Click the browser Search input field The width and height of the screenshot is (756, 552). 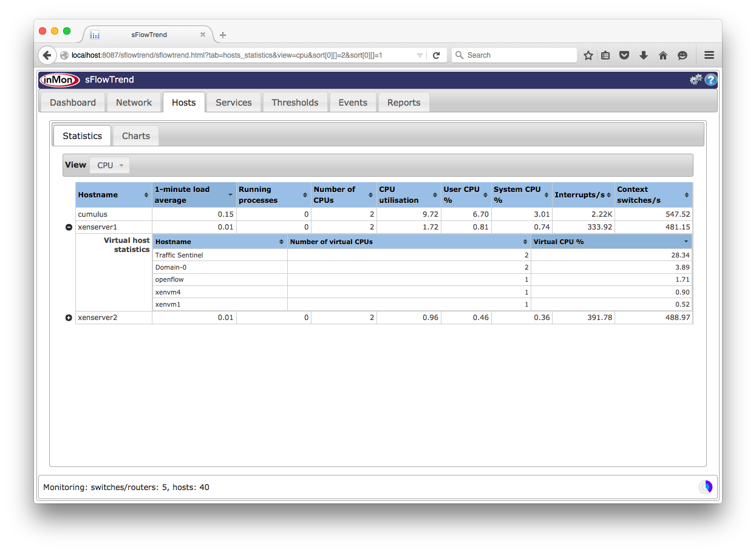tap(514, 55)
